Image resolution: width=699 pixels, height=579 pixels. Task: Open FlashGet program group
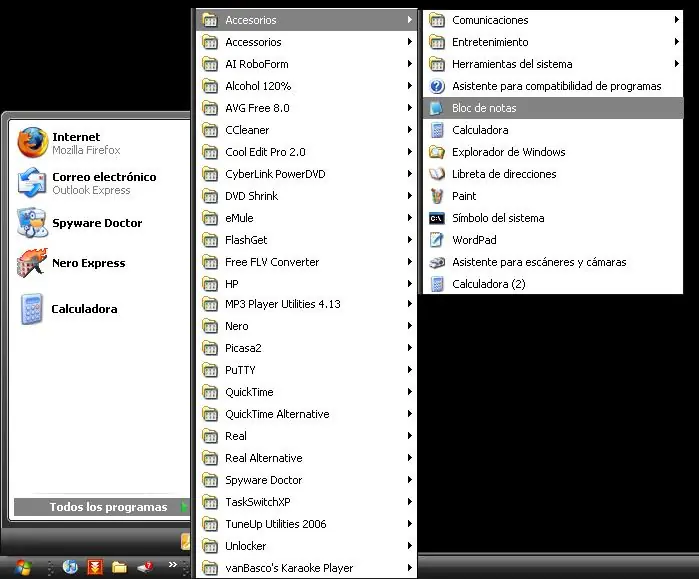307,240
